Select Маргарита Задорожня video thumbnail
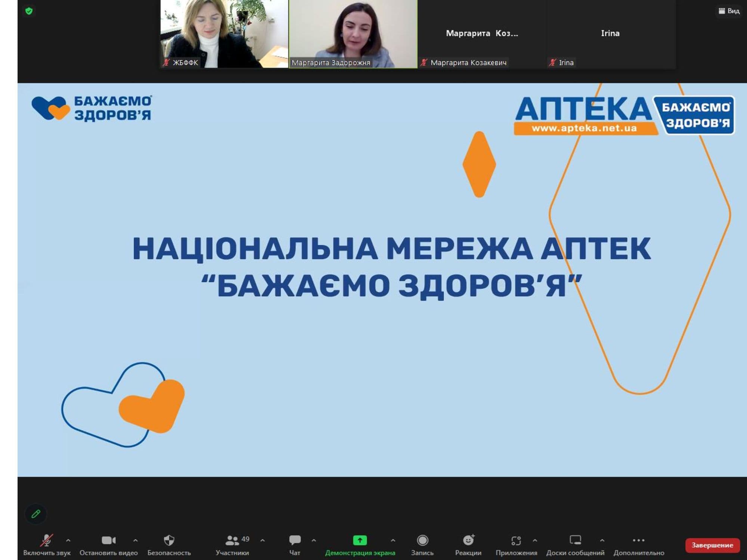 click(x=353, y=34)
